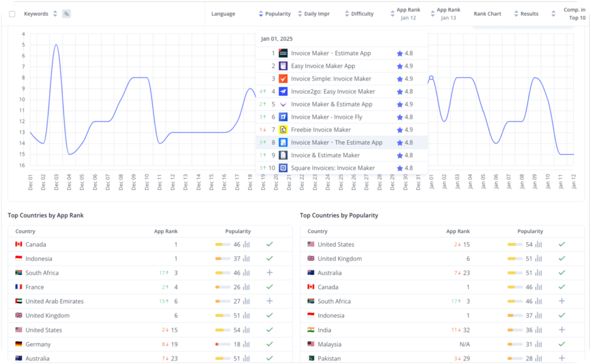Viewport: 591px width, 364px height.
Task: Click Germany popularity bar showing 18
Action: click(222, 344)
